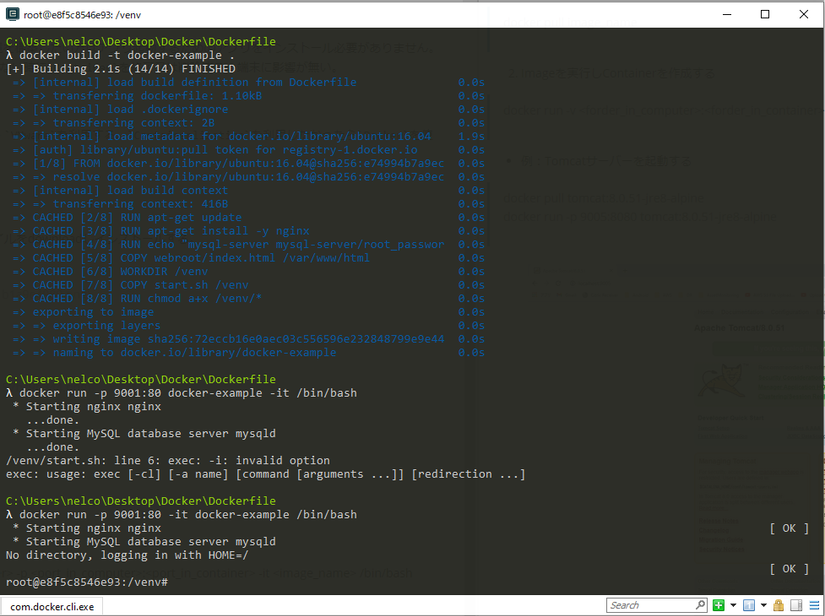This screenshot has width=825, height=616.
Task: Open the terminal system menu icon in title bar
Action: (12, 14)
